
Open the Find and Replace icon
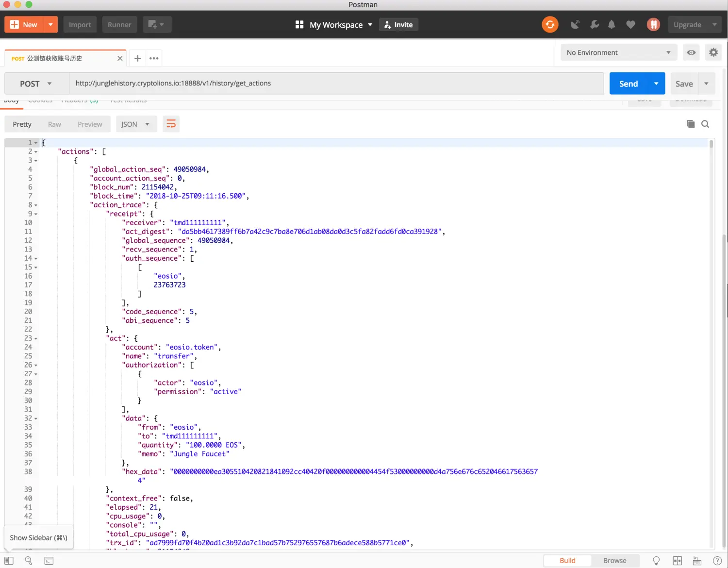[29, 561]
